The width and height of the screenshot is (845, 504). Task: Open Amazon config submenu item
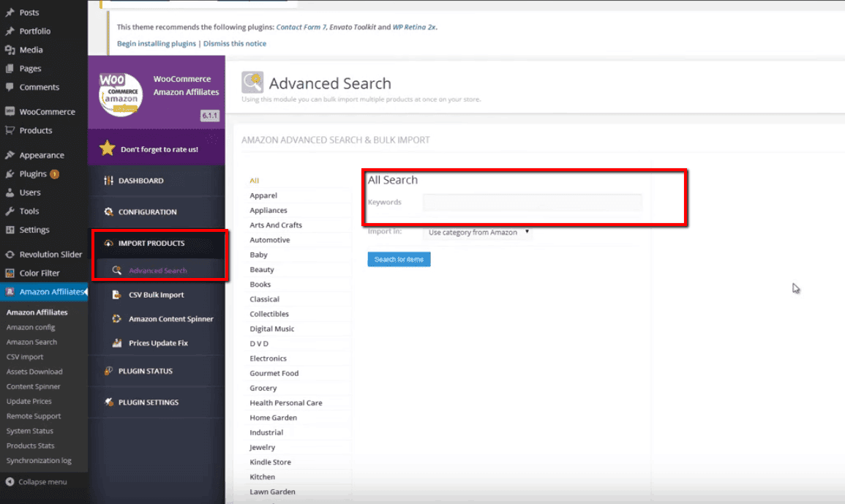[x=31, y=327]
